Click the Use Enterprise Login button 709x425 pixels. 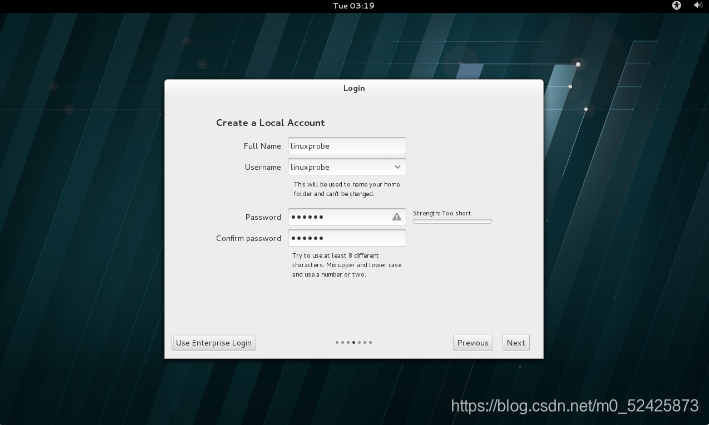[213, 343]
